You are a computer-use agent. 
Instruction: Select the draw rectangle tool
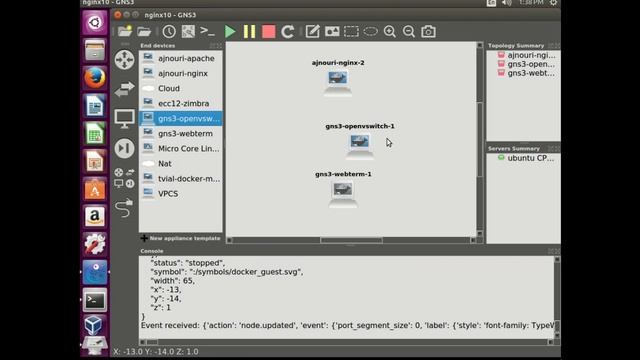click(x=351, y=31)
